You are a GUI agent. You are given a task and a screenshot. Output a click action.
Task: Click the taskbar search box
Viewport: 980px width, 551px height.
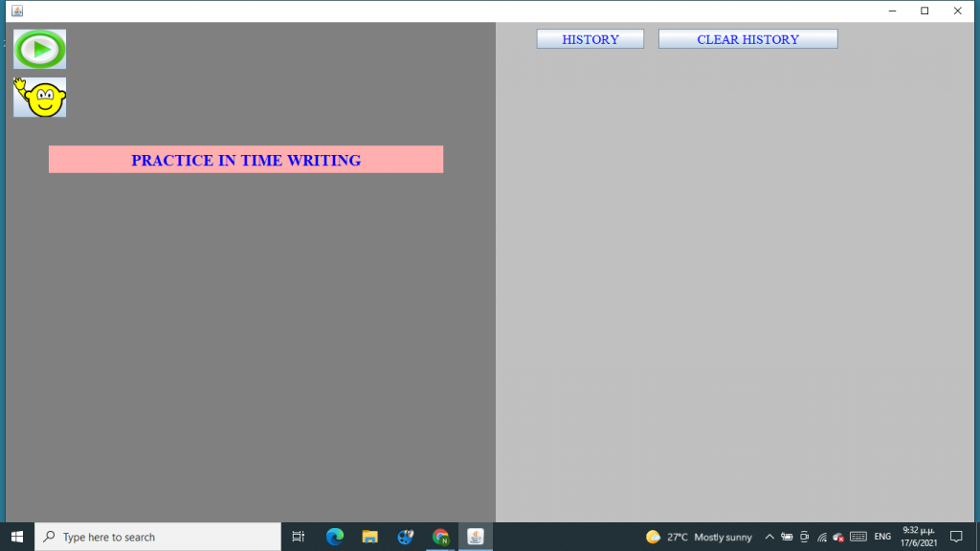tap(158, 537)
